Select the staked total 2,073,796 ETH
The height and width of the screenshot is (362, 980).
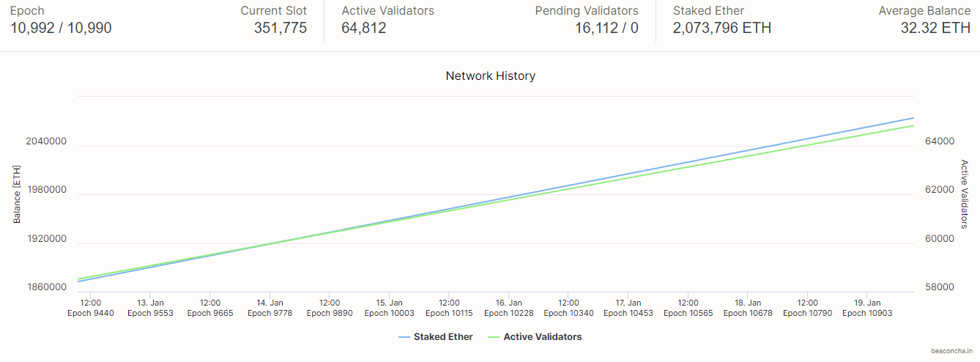click(x=721, y=29)
